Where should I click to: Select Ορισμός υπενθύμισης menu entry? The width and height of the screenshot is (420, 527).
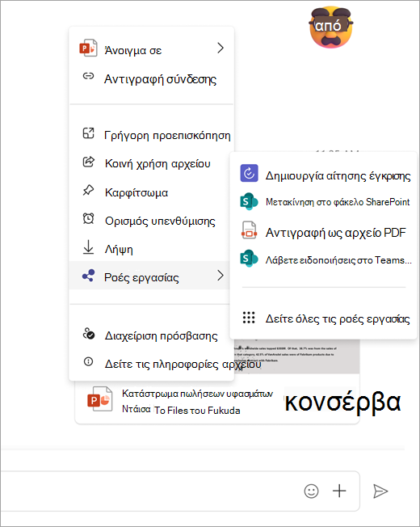point(151,221)
